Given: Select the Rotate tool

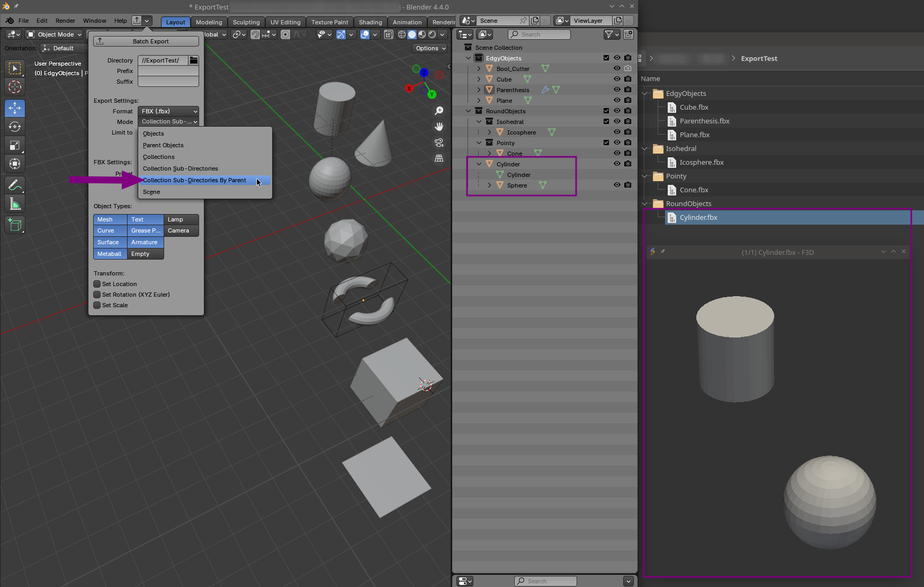Looking at the screenshot, I should coord(14,127).
